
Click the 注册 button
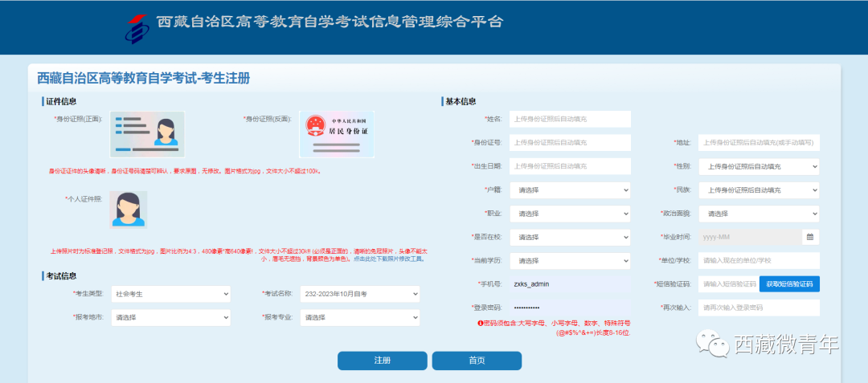pyautogui.click(x=382, y=361)
